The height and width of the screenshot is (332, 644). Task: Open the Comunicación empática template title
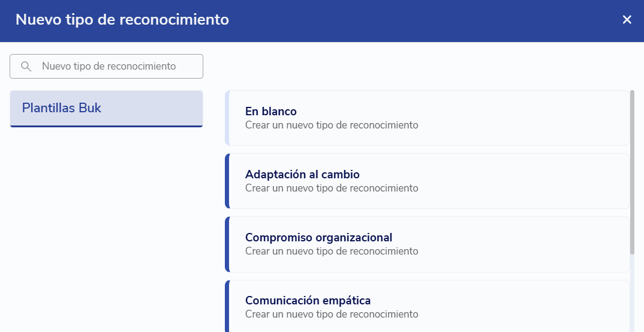pos(308,301)
